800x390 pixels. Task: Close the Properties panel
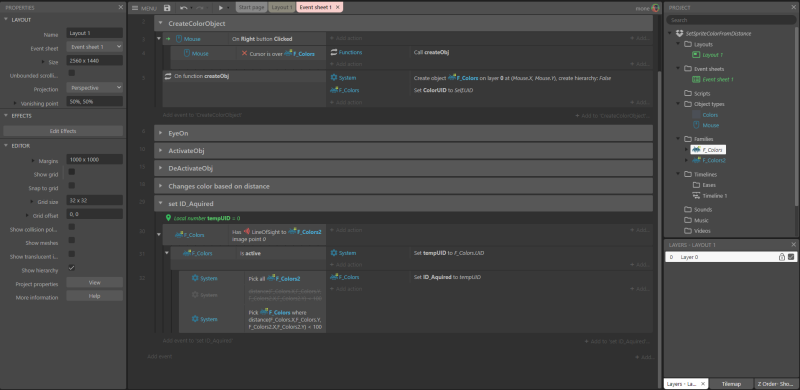pyautogui.click(x=121, y=7)
